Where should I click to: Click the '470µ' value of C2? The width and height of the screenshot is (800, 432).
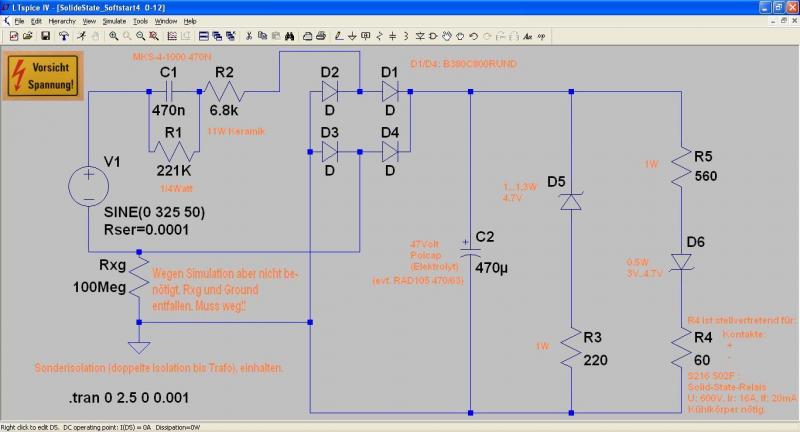click(x=491, y=268)
